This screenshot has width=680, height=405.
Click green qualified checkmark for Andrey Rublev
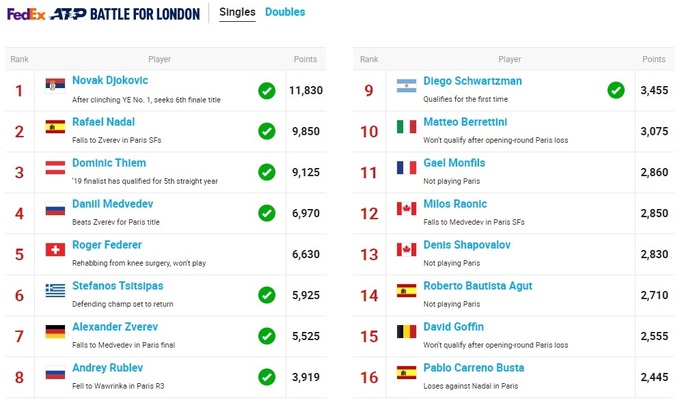coord(266,376)
